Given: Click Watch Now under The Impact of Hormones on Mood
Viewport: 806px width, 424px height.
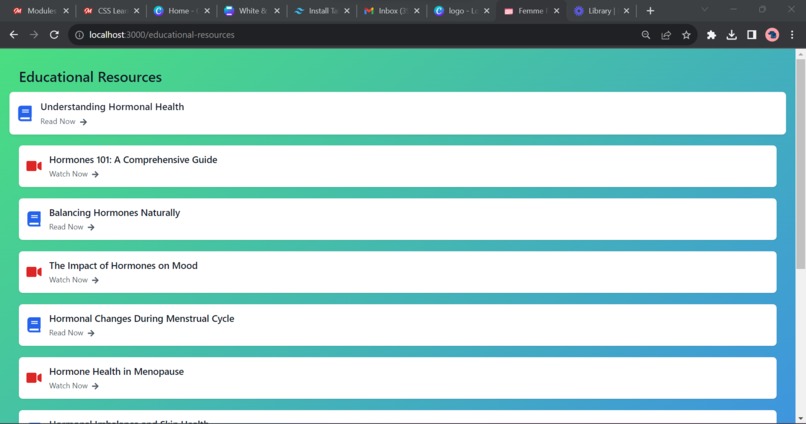Looking at the screenshot, I should [x=68, y=280].
